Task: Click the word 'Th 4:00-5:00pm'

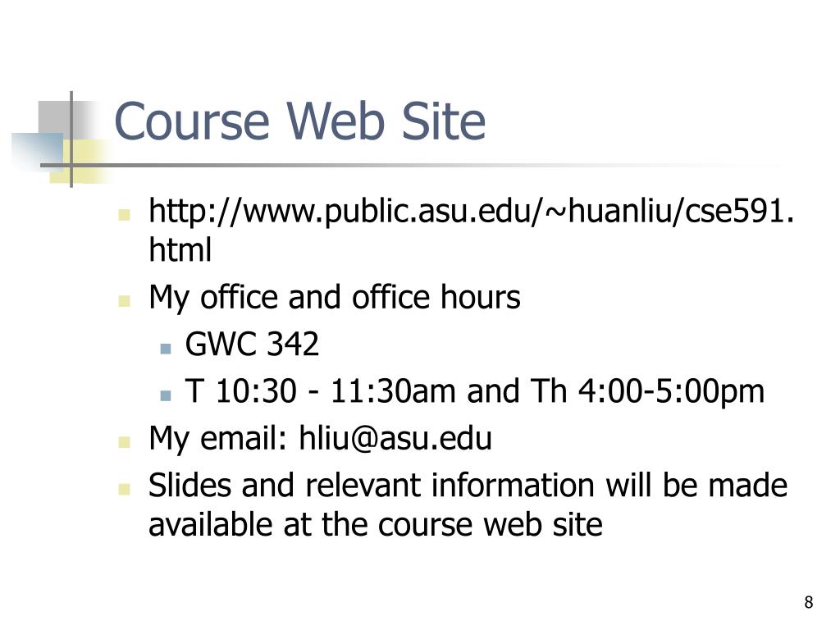Action: click(647, 391)
